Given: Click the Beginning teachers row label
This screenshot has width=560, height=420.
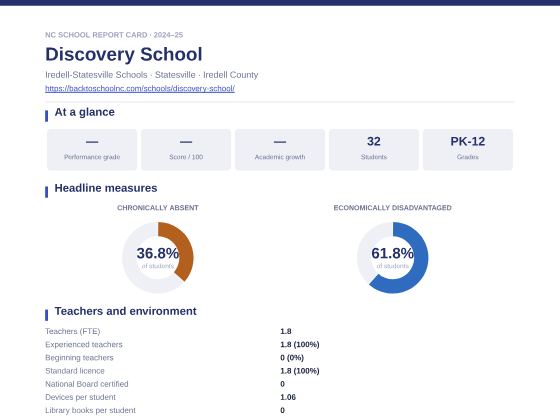Looking at the screenshot, I should pyautogui.click(x=79, y=358).
